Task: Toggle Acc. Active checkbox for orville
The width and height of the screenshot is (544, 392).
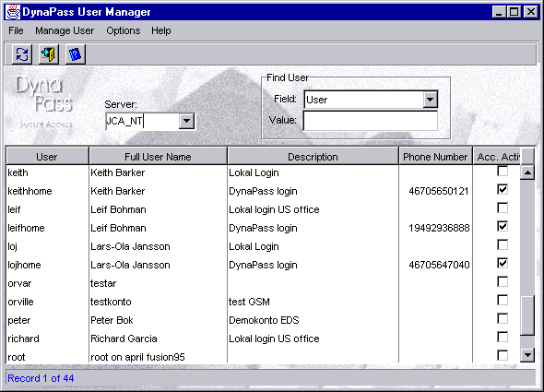Action: pyautogui.click(x=503, y=300)
